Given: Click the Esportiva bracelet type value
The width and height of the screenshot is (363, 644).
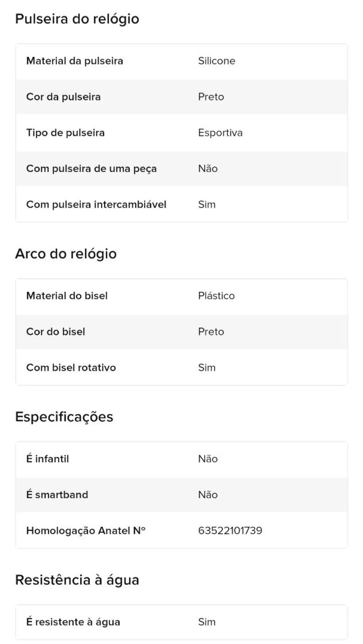Looking at the screenshot, I should click(220, 133).
